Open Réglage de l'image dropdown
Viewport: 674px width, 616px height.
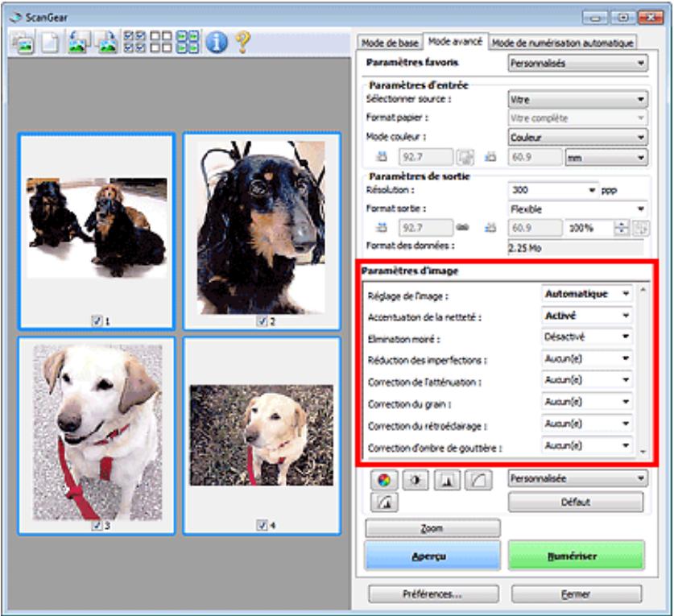click(x=587, y=294)
